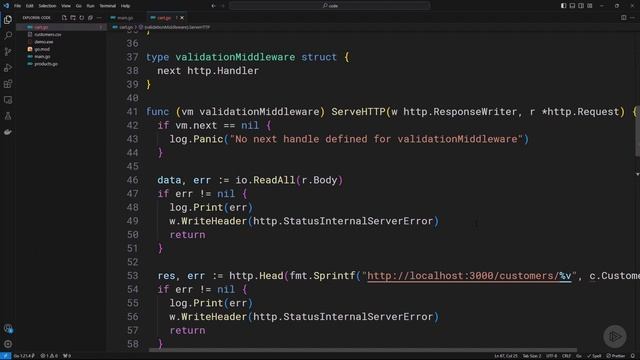Open the remote window indicator in status bar
This screenshot has height=360, width=640.
pos(5,356)
